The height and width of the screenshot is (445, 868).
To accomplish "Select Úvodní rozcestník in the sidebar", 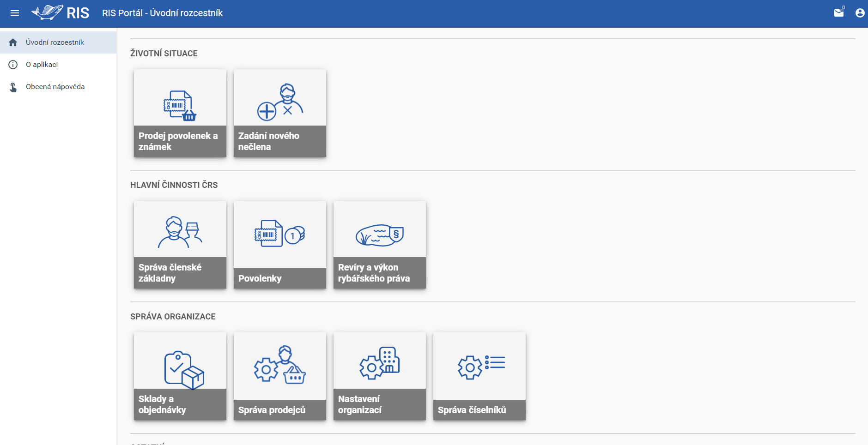I will point(55,42).
